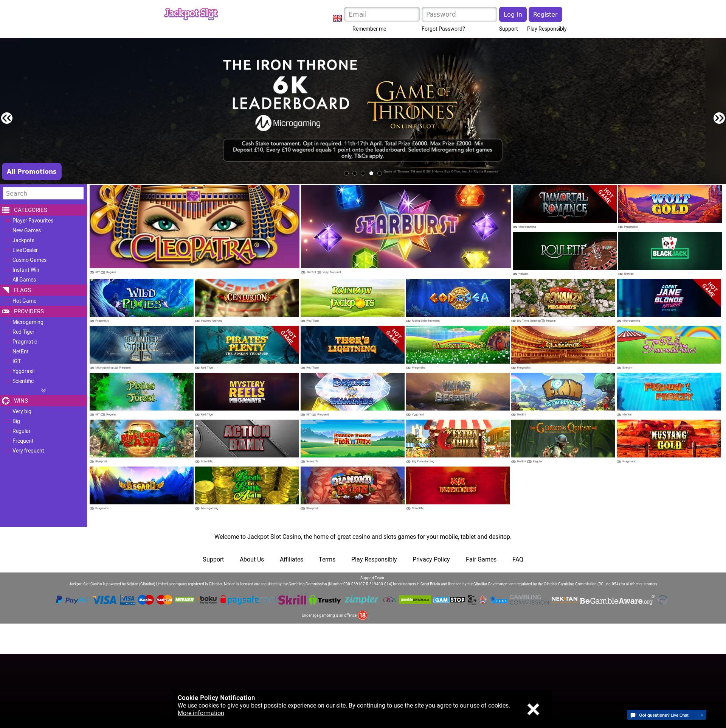Click the Register button
Viewport: 726px width, 728px height.
tap(545, 14)
